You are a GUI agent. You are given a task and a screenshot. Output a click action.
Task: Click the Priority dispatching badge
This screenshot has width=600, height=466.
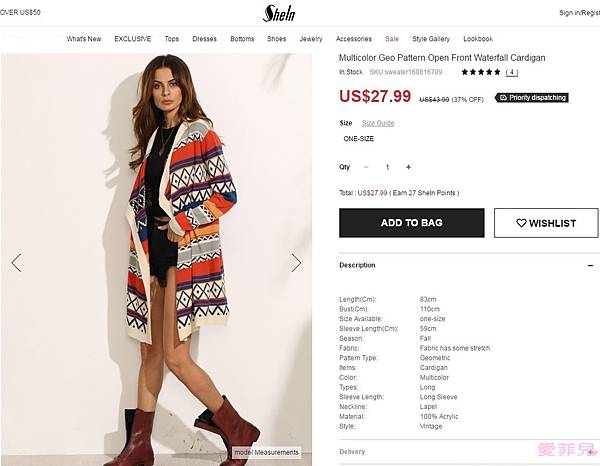click(x=532, y=98)
